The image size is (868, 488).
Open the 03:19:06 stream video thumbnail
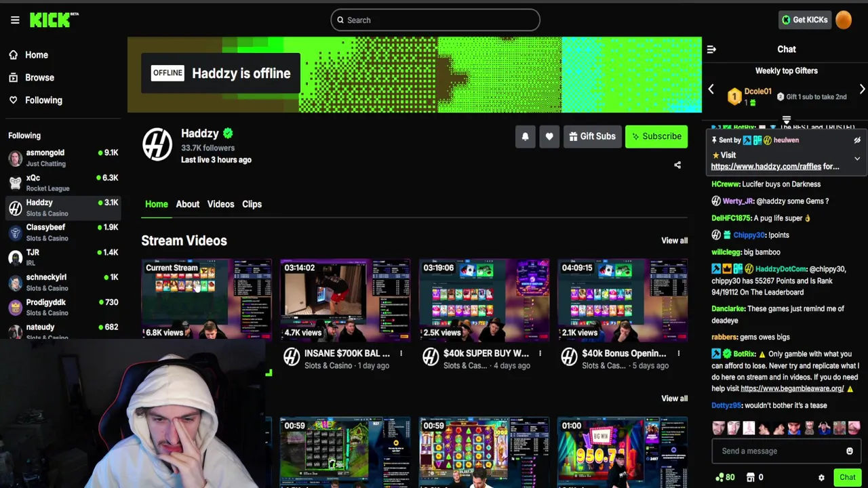tap(484, 299)
